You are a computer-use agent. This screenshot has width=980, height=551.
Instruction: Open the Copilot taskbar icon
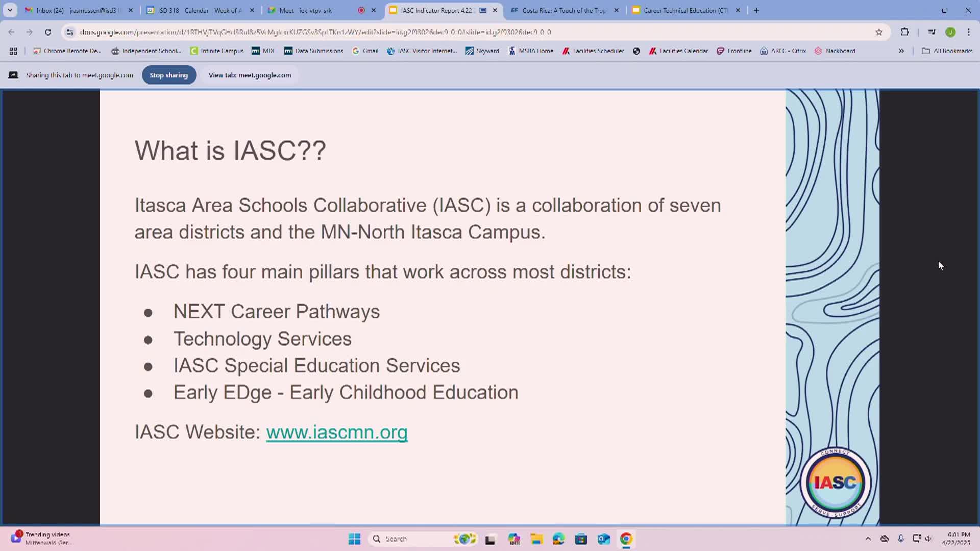(x=514, y=539)
